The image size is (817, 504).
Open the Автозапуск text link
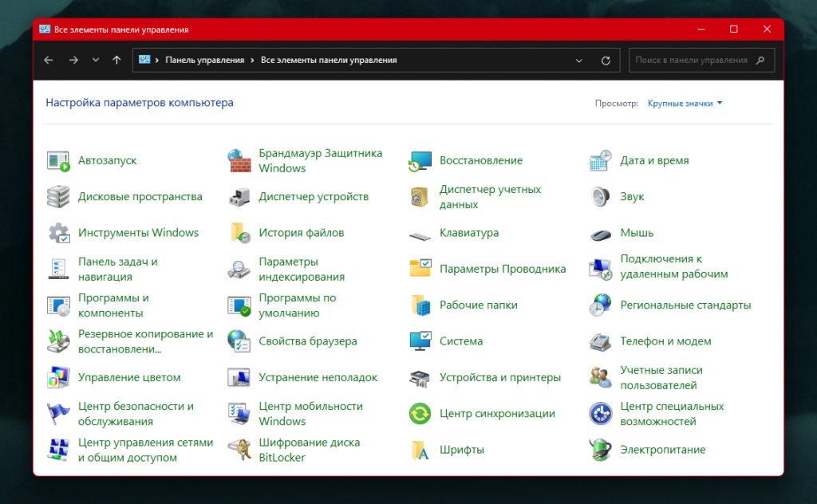(x=108, y=161)
